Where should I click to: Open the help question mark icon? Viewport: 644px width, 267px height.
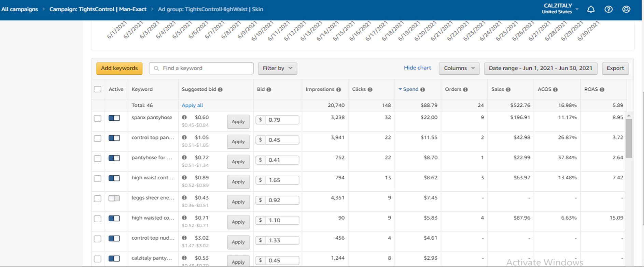608,9
